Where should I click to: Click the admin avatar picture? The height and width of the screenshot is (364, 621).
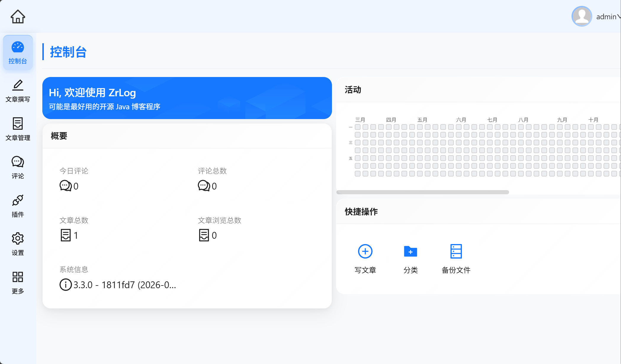582,17
